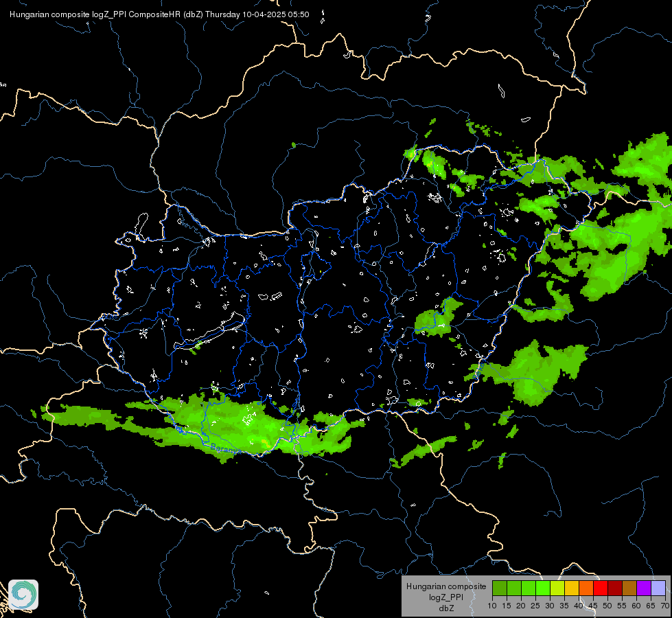
Task: Click 'Hungarian composite' text in legend
Action: [446, 586]
